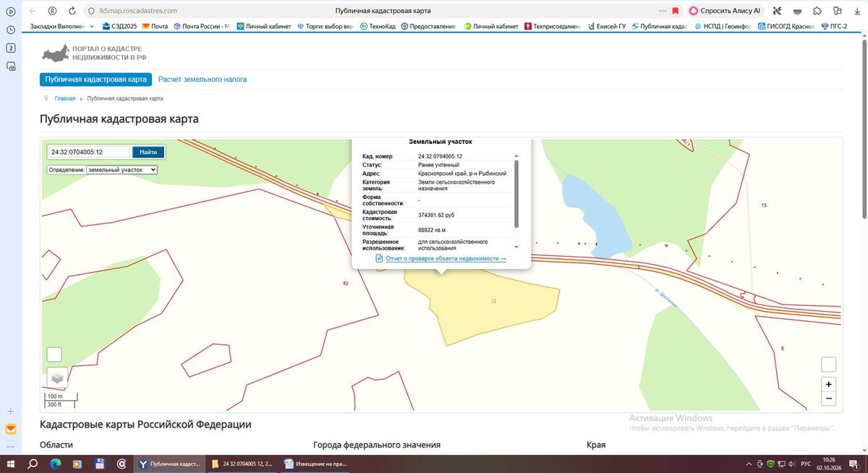Zoom out the map with minus button
The width and height of the screenshot is (868, 473).
(829, 399)
